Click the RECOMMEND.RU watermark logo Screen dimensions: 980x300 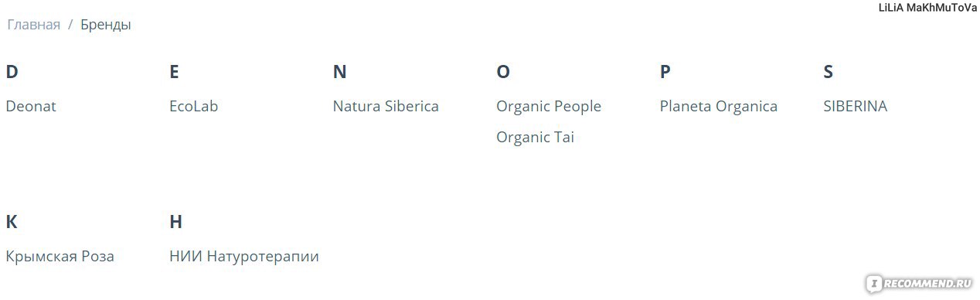[x=919, y=283]
